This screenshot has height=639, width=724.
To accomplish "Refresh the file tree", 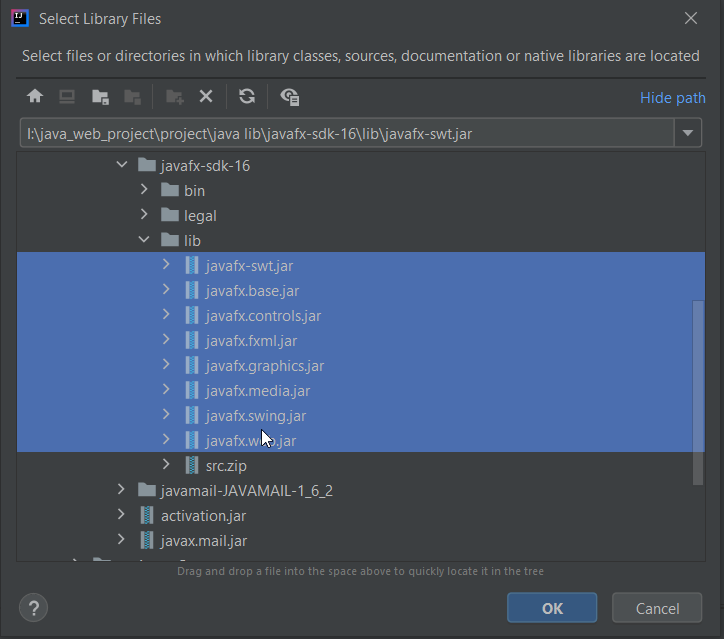I will 247,96.
